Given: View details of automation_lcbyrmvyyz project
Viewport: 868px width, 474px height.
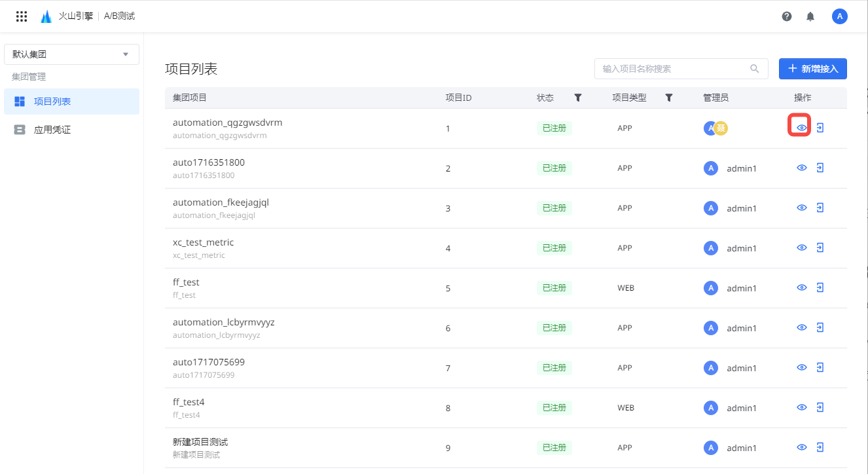Looking at the screenshot, I should tap(801, 327).
